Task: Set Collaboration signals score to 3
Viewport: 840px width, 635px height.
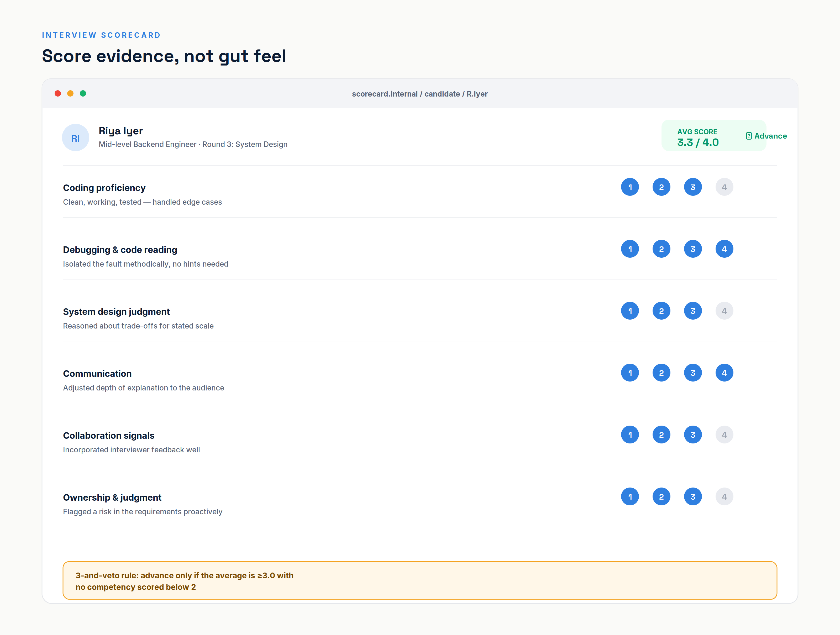Action: (693, 435)
